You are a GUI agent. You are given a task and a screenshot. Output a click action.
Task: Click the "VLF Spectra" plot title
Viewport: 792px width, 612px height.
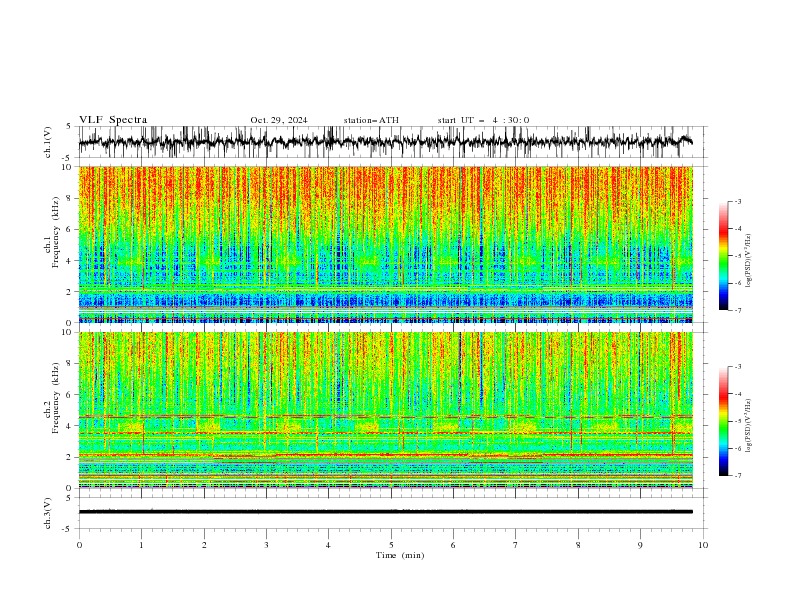[x=113, y=120]
